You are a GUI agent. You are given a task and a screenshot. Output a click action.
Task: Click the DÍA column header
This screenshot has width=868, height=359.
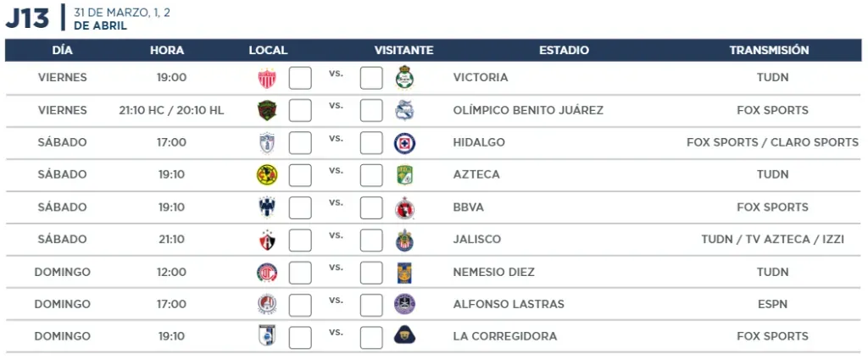[63, 50]
